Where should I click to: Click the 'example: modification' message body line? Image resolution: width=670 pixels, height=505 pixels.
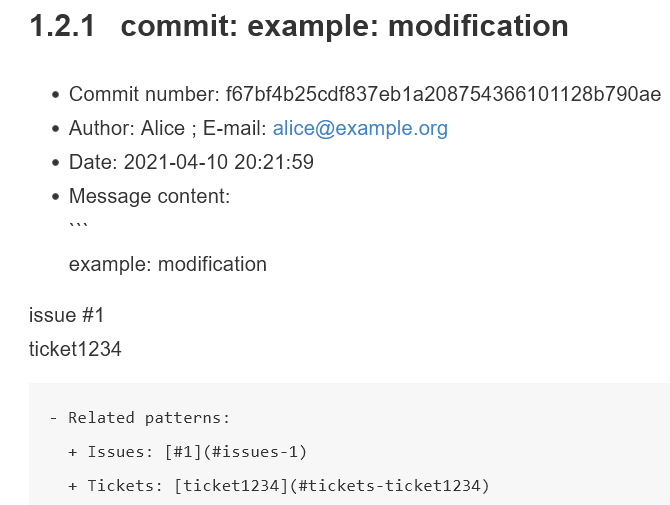pos(168,264)
